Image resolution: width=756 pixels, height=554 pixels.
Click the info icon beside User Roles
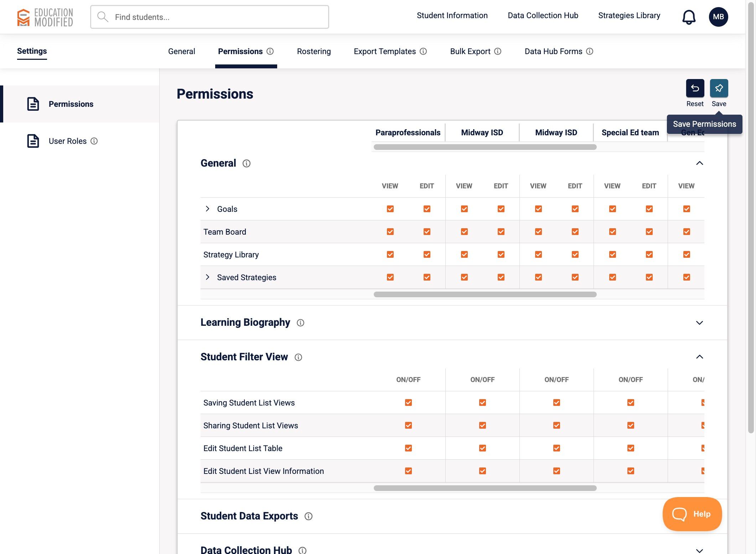coord(94,141)
